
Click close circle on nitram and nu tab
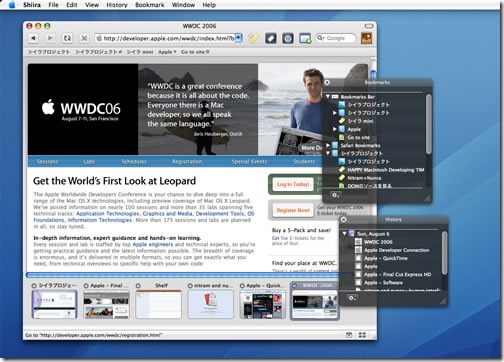point(190,286)
